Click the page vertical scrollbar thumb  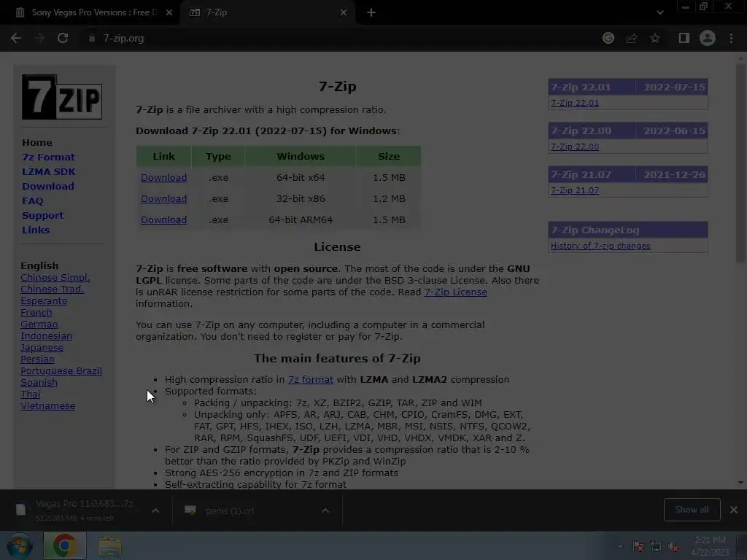(740, 162)
